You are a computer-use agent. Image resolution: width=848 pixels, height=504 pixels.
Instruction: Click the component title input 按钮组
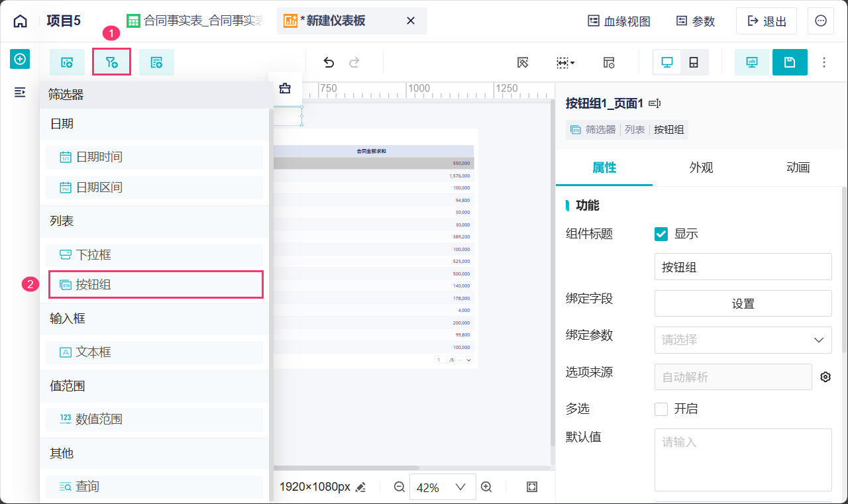[743, 267]
